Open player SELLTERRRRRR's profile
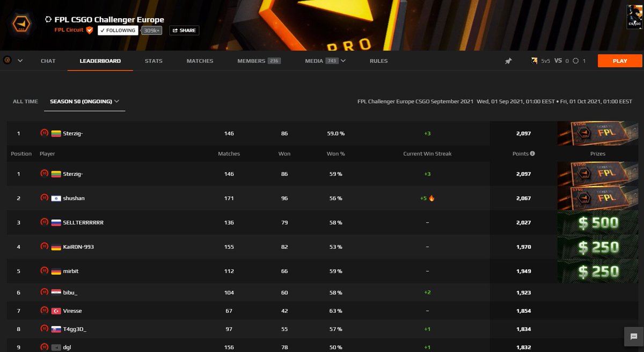 point(83,222)
